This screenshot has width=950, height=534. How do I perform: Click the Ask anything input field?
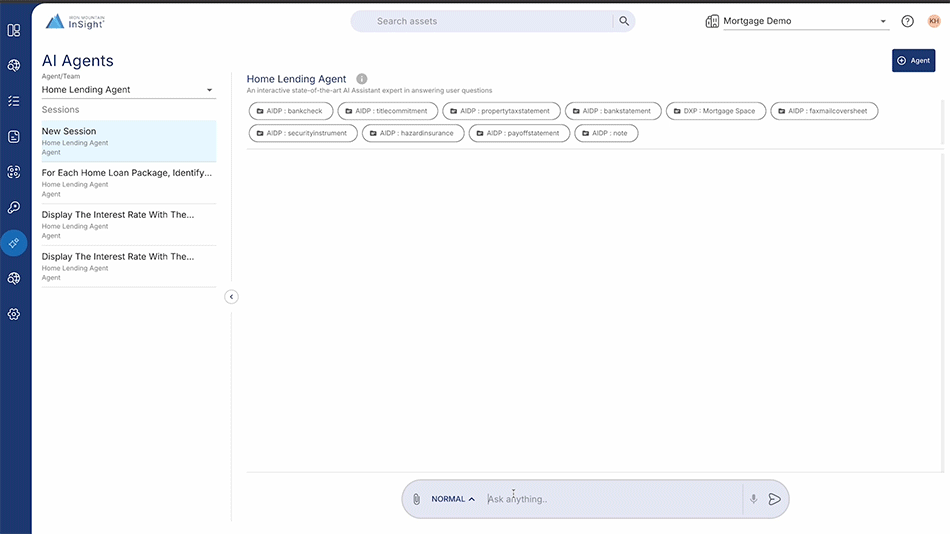click(610, 499)
